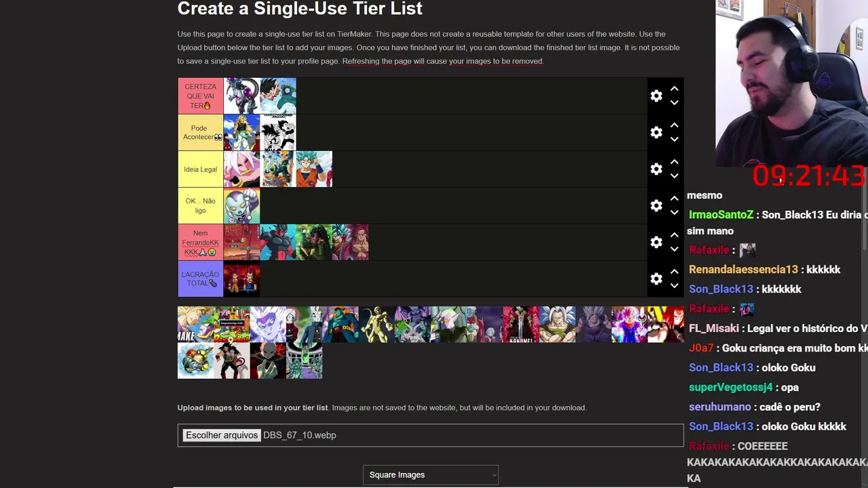Move OK... Não ligo tier up
This screenshot has width=868, height=488.
[674, 199]
